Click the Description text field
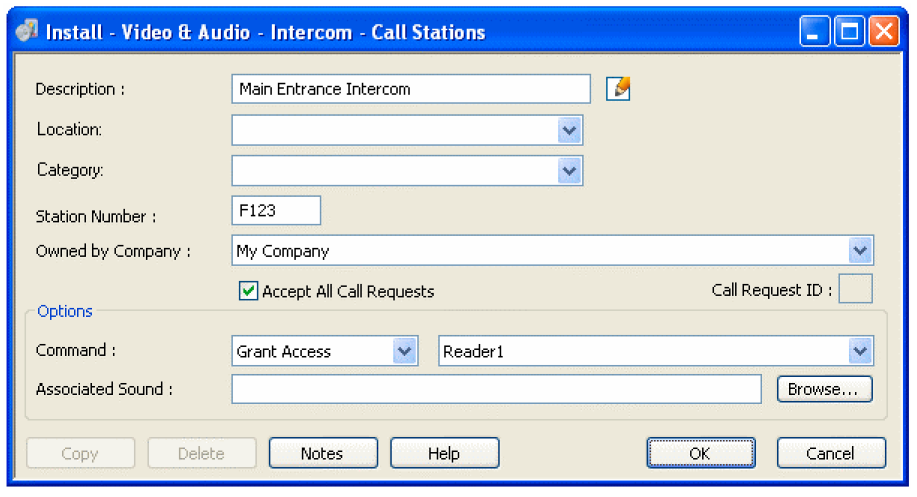The image size is (917, 497). pos(410,89)
